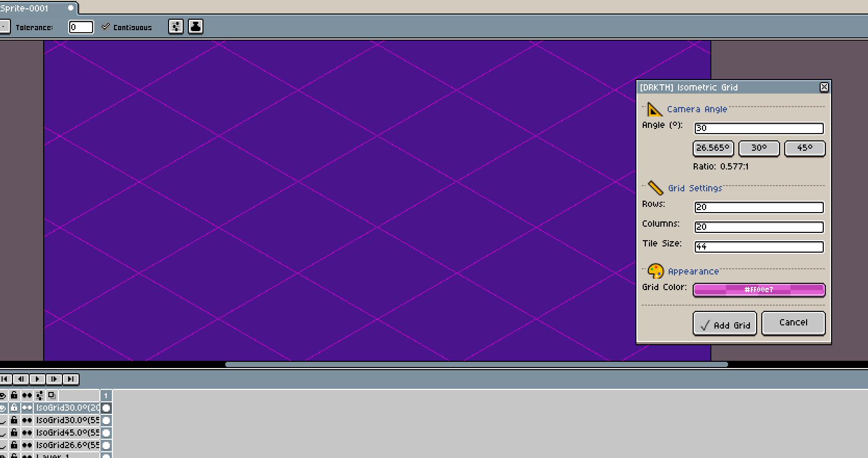This screenshot has width=868, height=458.
Task: Toggle the lock-all-layers icon in timeline header
Action: 15,395
